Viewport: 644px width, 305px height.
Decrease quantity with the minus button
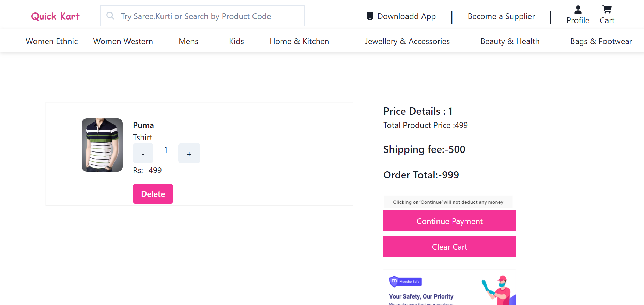coord(143,153)
